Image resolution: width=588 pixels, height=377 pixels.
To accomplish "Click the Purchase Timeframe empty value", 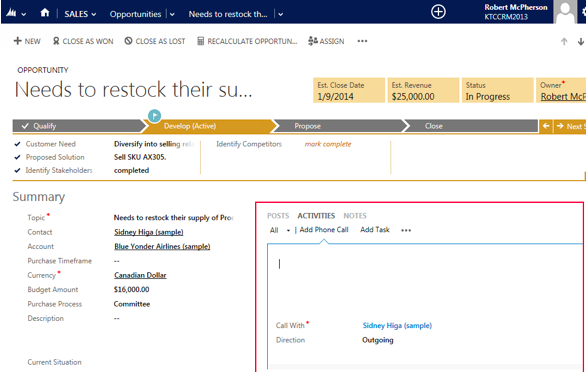I will click(117, 261).
